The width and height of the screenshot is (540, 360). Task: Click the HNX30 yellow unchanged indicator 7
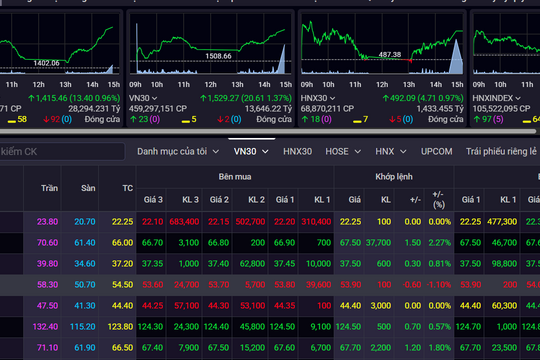point(361,119)
